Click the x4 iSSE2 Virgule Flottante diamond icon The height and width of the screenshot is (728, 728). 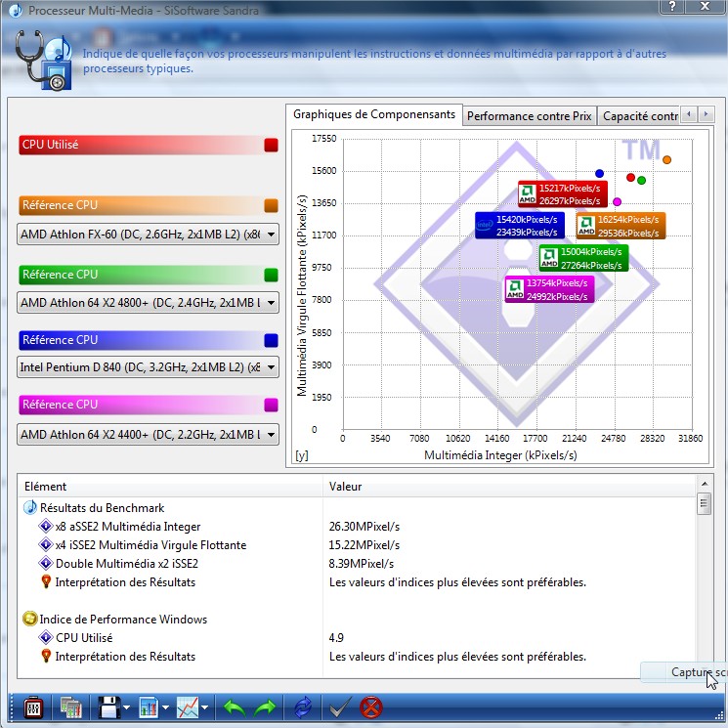[46, 544]
